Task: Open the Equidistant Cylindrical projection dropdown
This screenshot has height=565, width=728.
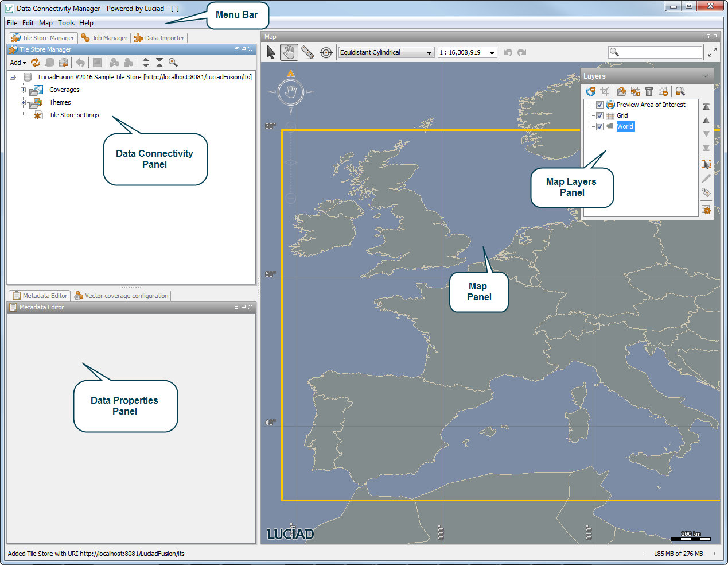Action: click(386, 52)
